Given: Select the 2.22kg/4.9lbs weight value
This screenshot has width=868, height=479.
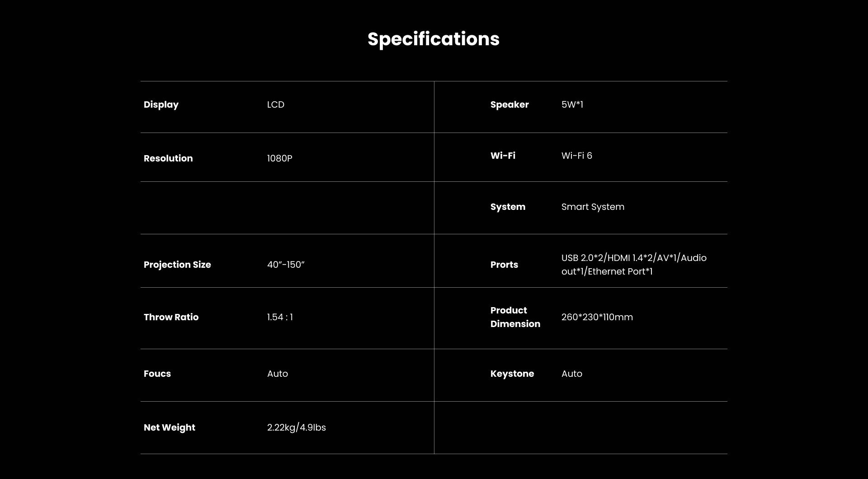Looking at the screenshot, I should tap(296, 427).
